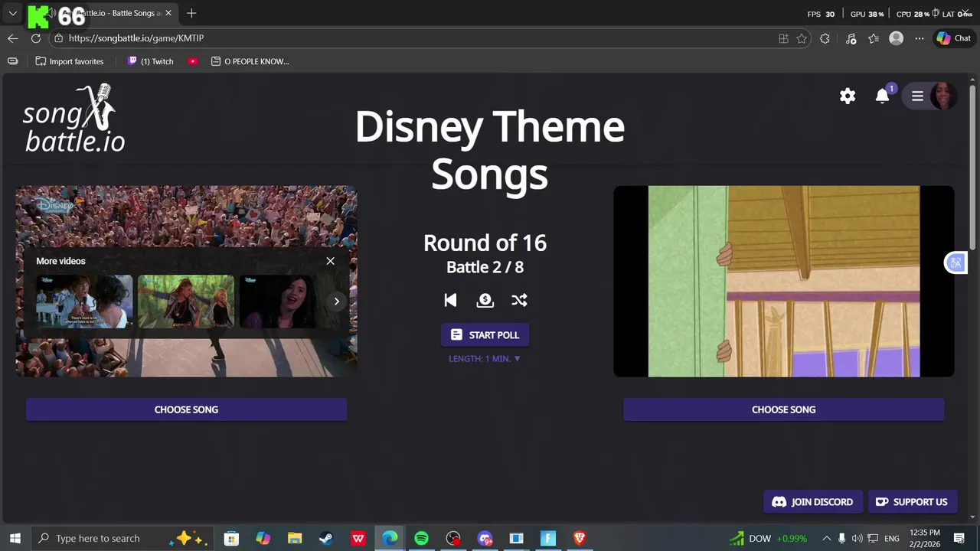Click the Support Us button
Image resolution: width=980 pixels, height=551 pixels.
(x=912, y=502)
